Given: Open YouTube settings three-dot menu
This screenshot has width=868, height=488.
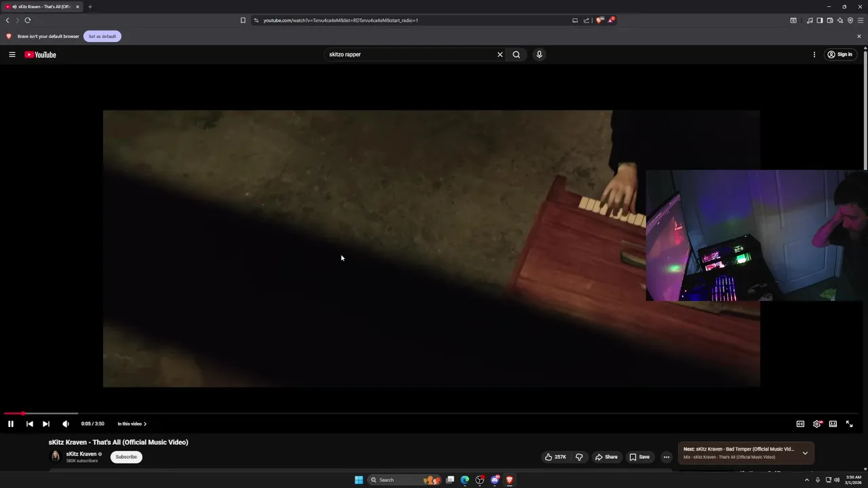Looking at the screenshot, I should 814,54.
